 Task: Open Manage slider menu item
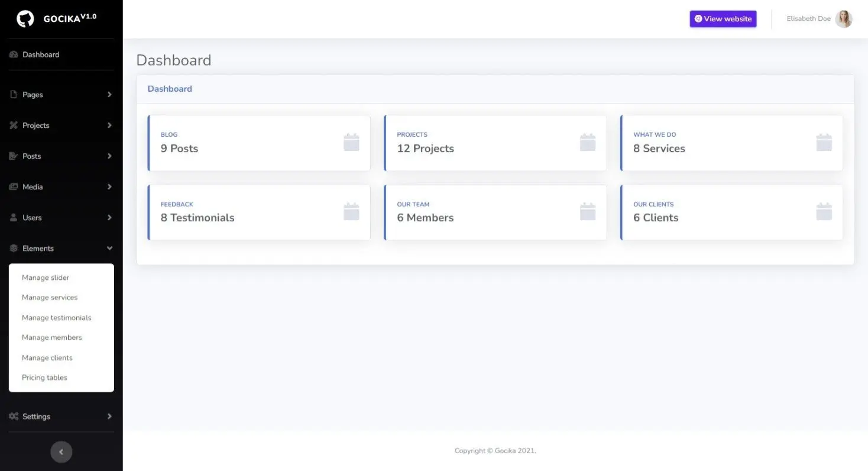46,278
